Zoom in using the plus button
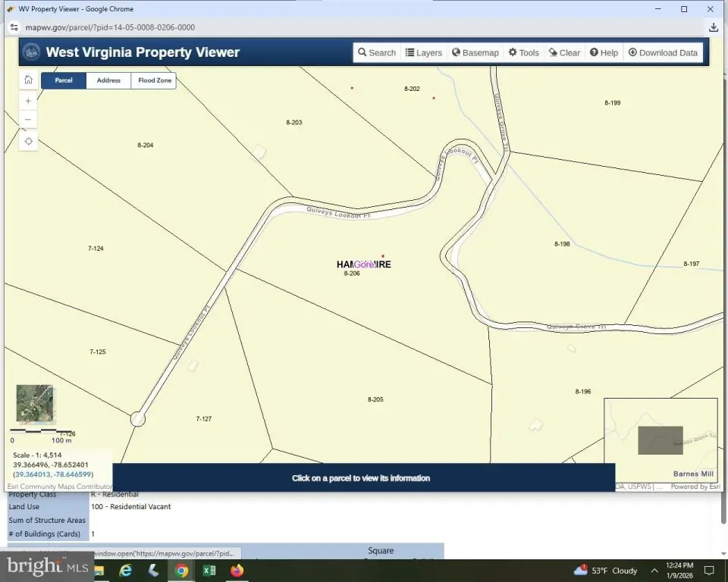This screenshot has width=728, height=582. click(28, 101)
